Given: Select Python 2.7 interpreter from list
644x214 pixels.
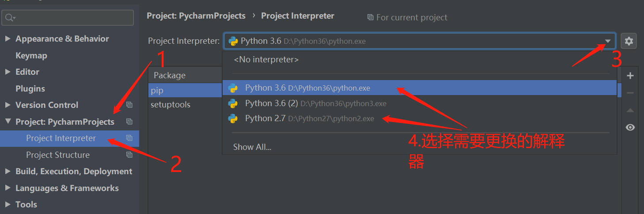Looking at the screenshot, I should (309, 118).
